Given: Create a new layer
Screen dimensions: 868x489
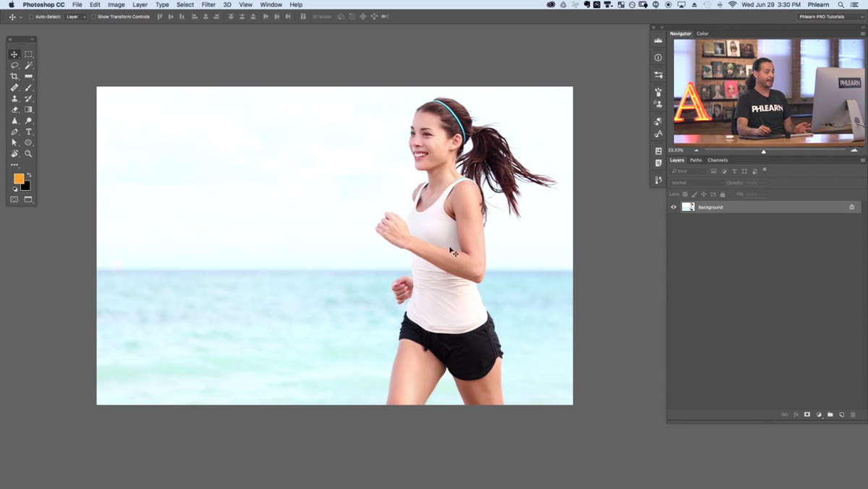Looking at the screenshot, I should point(841,414).
